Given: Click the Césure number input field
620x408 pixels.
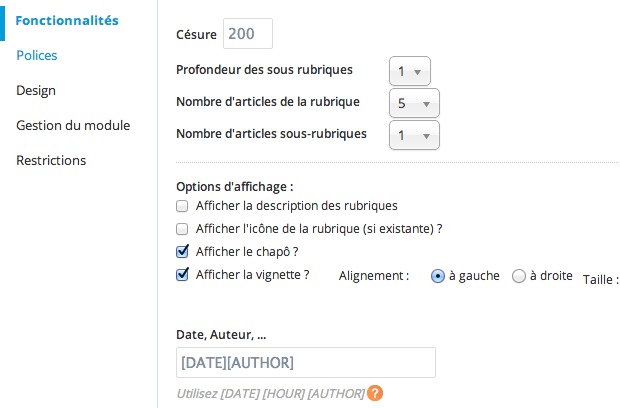Looking at the screenshot, I should [247, 34].
